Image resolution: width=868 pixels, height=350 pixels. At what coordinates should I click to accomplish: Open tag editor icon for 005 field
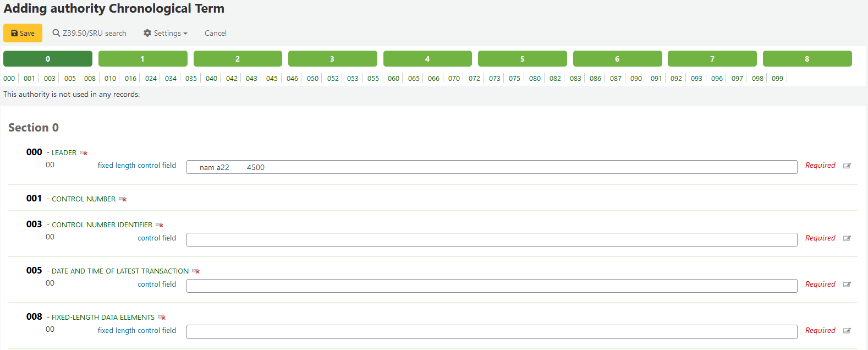[x=847, y=285]
